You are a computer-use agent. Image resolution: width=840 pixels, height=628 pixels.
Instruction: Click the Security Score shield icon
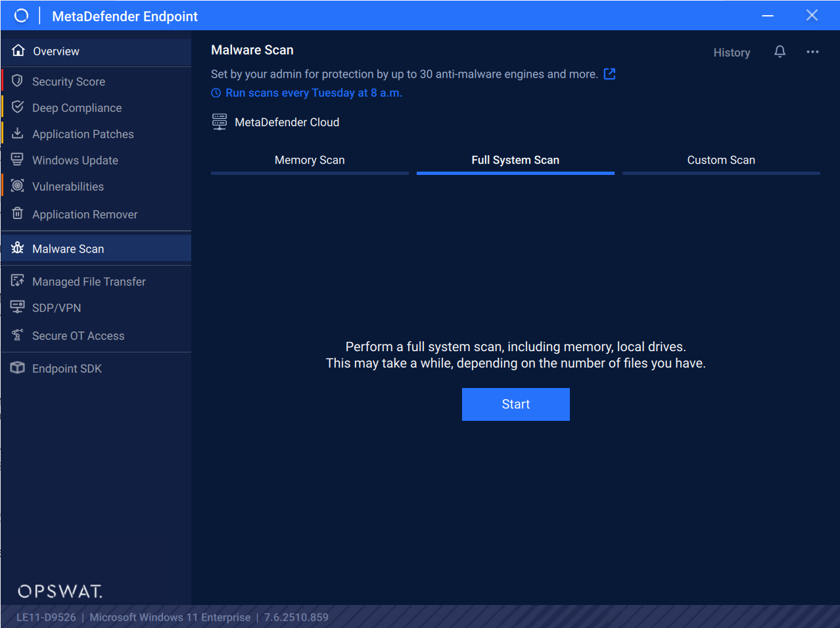[x=18, y=81]
